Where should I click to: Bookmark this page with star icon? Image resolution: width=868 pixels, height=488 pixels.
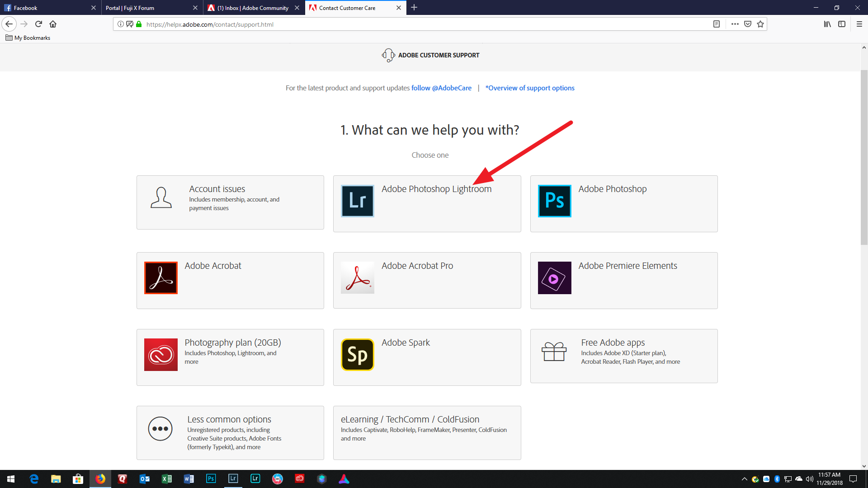(x=760, y=24)
